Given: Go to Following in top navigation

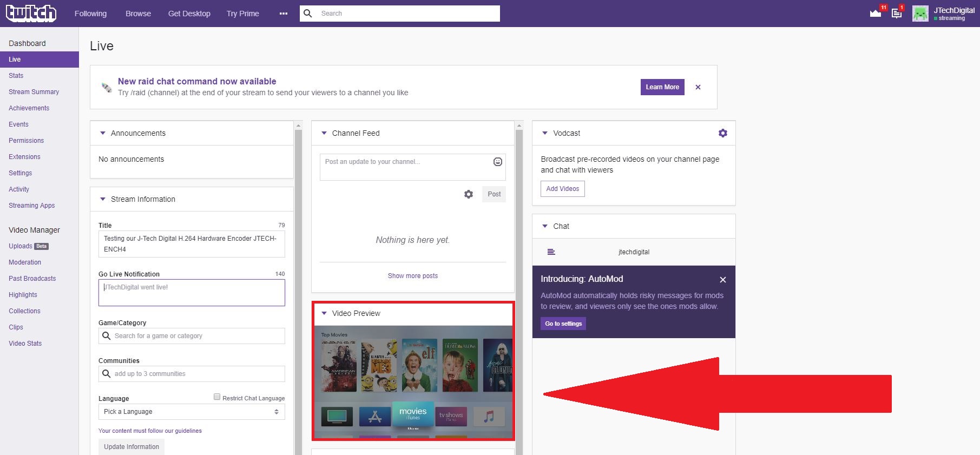Looking at the screenshot, I should [x=90, y=14].
